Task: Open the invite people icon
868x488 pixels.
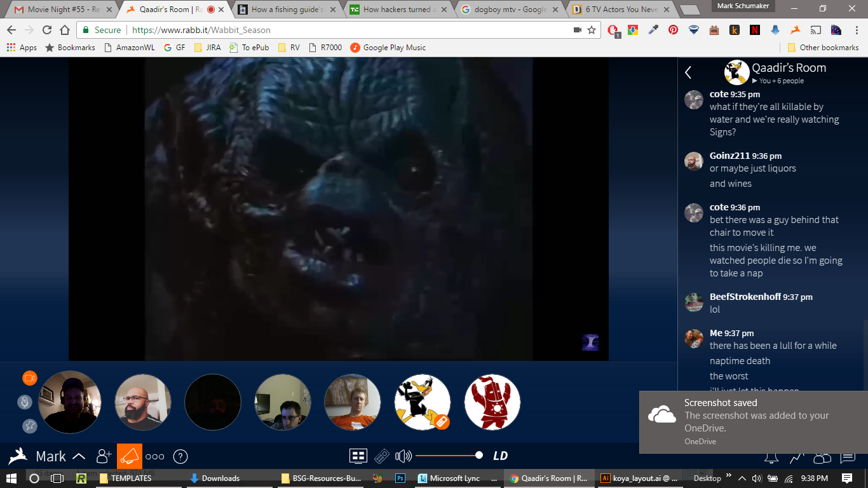Action: pyautogui.click(x=104, y=456)
